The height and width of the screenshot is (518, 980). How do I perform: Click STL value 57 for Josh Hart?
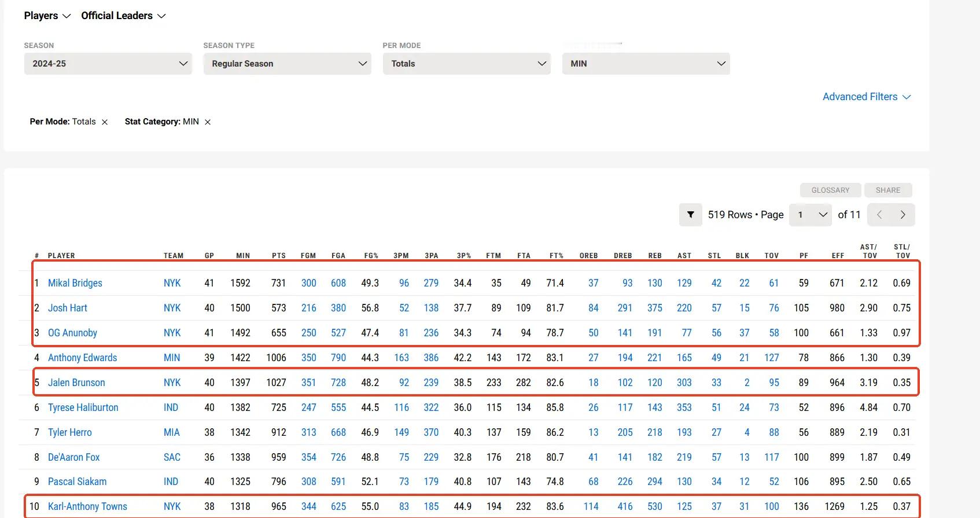coord(716,308)
